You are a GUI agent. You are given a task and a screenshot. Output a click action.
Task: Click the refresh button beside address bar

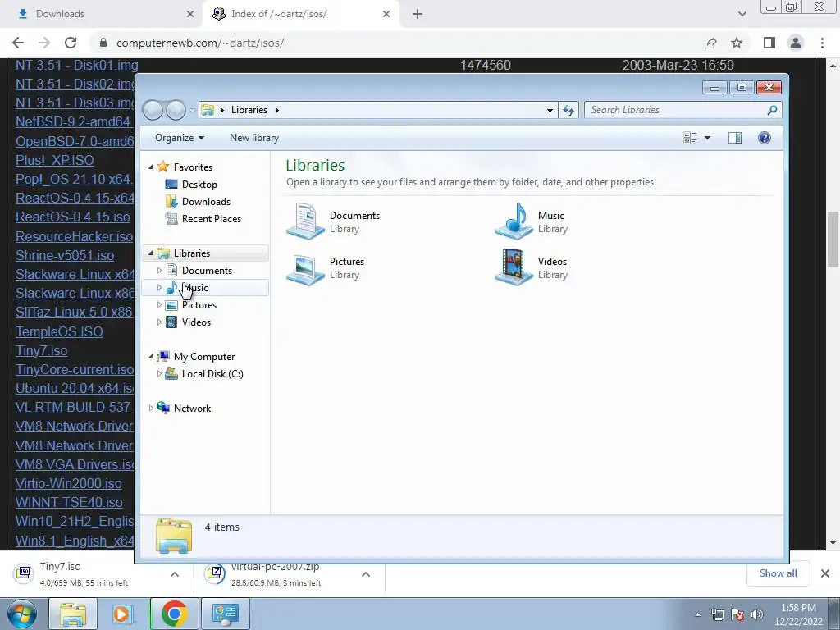(568, 110)
